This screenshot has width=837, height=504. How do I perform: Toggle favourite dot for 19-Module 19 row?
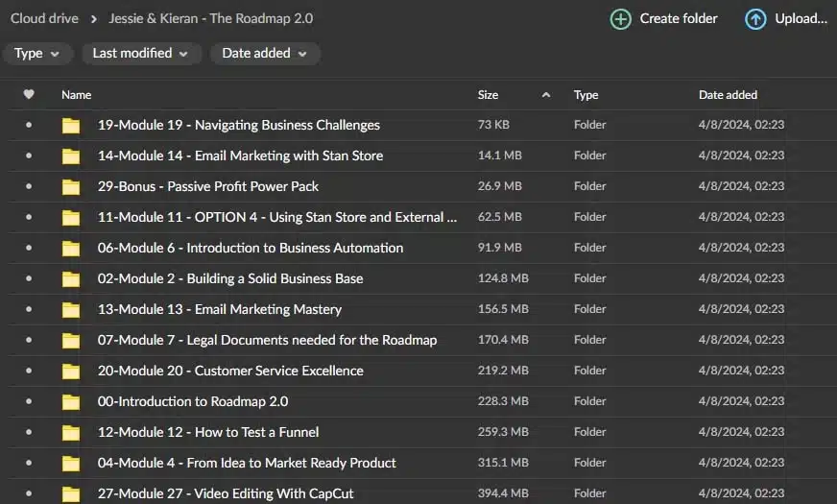29,125
